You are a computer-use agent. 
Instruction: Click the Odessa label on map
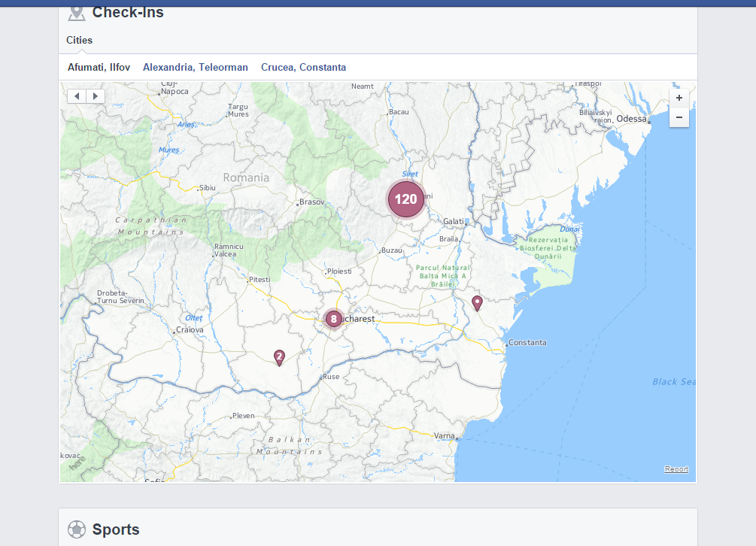click(631, 119)
